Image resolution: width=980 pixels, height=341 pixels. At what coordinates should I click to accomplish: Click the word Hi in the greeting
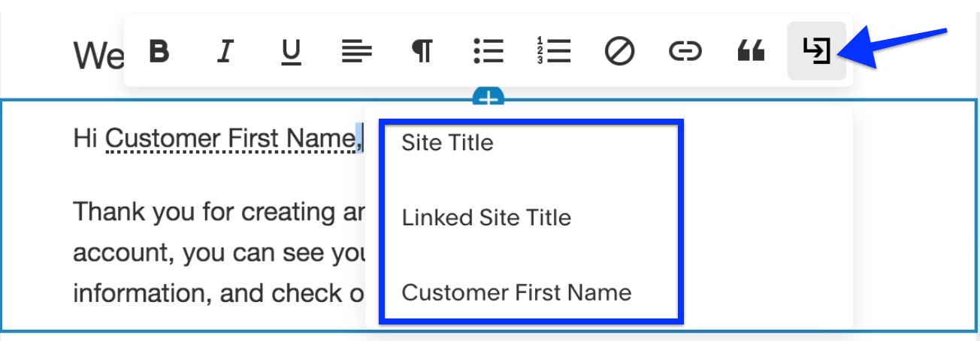point(86,138)
